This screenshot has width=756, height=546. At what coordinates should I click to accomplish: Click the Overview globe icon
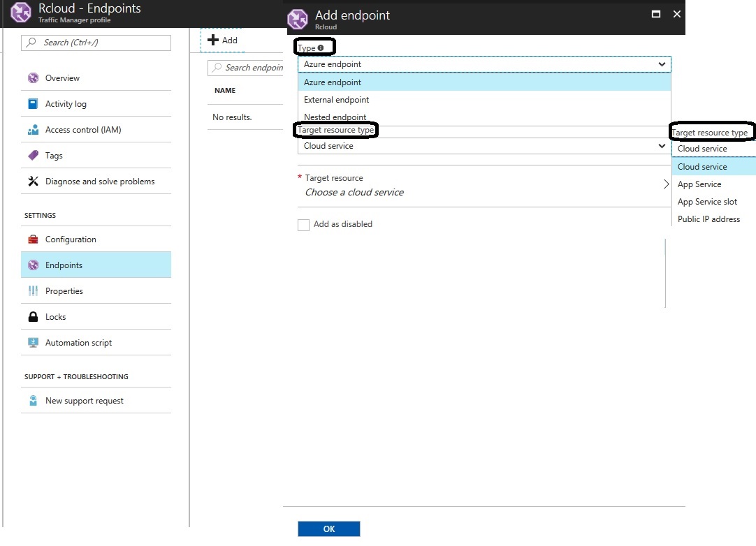coord(33,78)
